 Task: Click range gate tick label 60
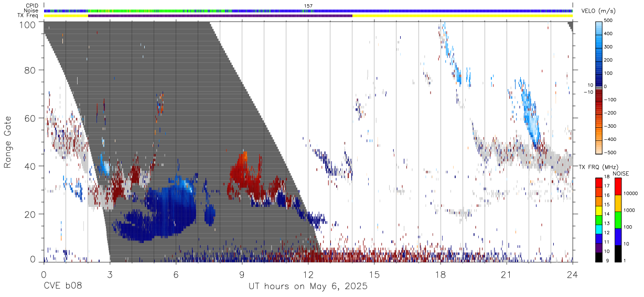click(x=31, y=118)
